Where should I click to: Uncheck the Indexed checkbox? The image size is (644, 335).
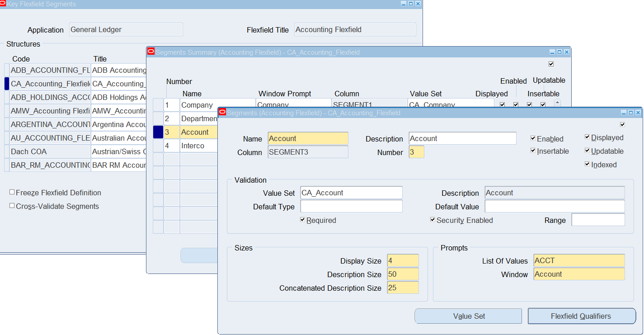coord(588,164)
